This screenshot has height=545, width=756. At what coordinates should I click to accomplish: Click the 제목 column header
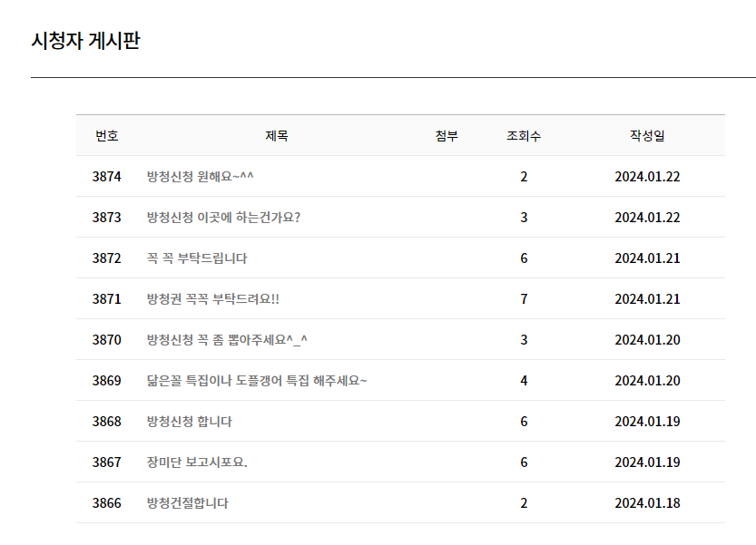(x=277, y=136)
